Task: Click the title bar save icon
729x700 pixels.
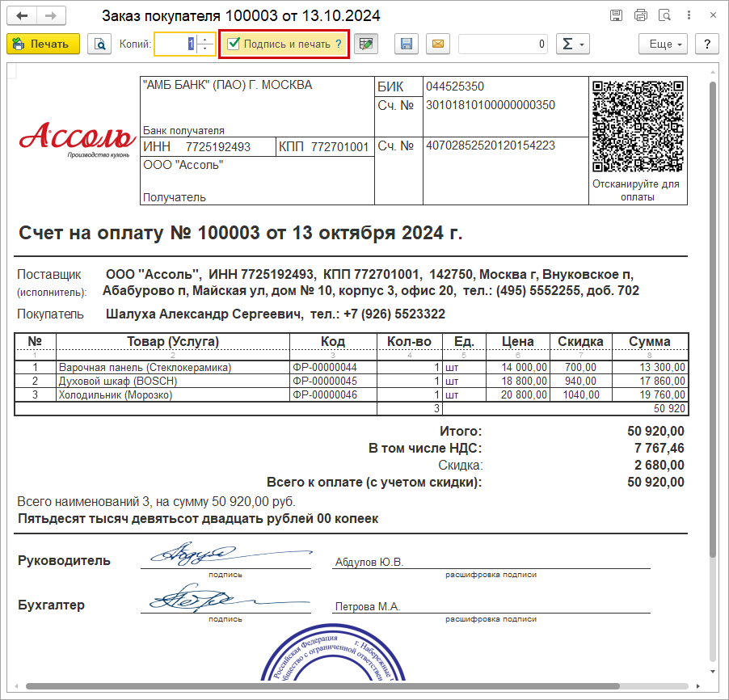Action: click(616, 16)
